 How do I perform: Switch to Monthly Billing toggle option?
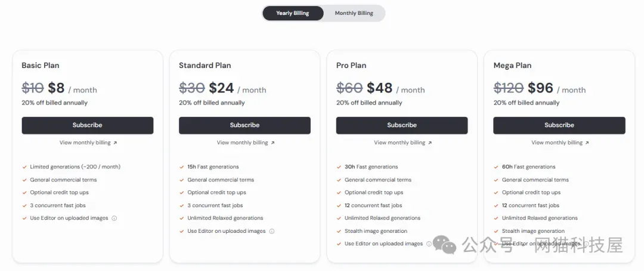point(354,13)
